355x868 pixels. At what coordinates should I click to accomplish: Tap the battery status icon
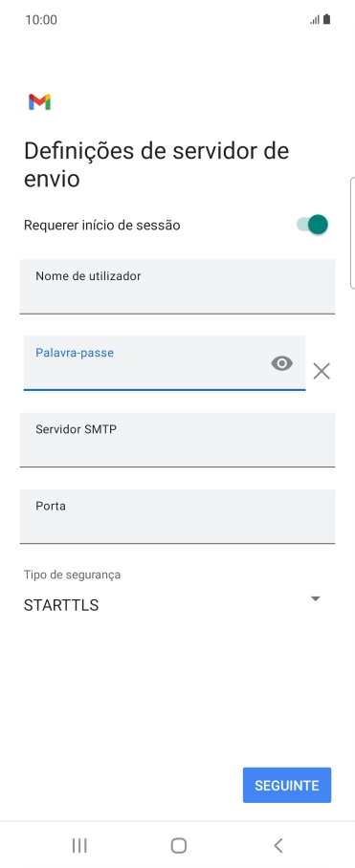[326, 19]
